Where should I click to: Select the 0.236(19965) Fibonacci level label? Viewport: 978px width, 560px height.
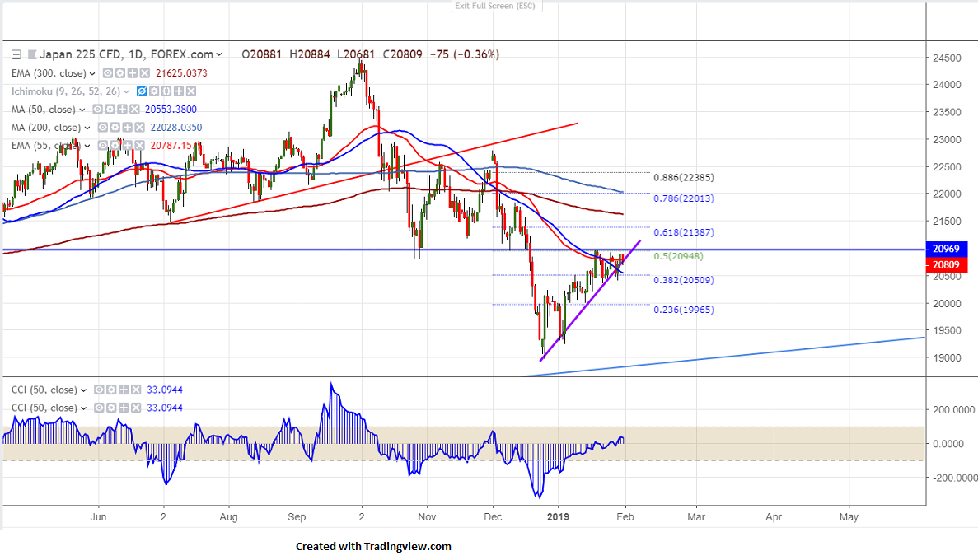click(x=684, y=310)
